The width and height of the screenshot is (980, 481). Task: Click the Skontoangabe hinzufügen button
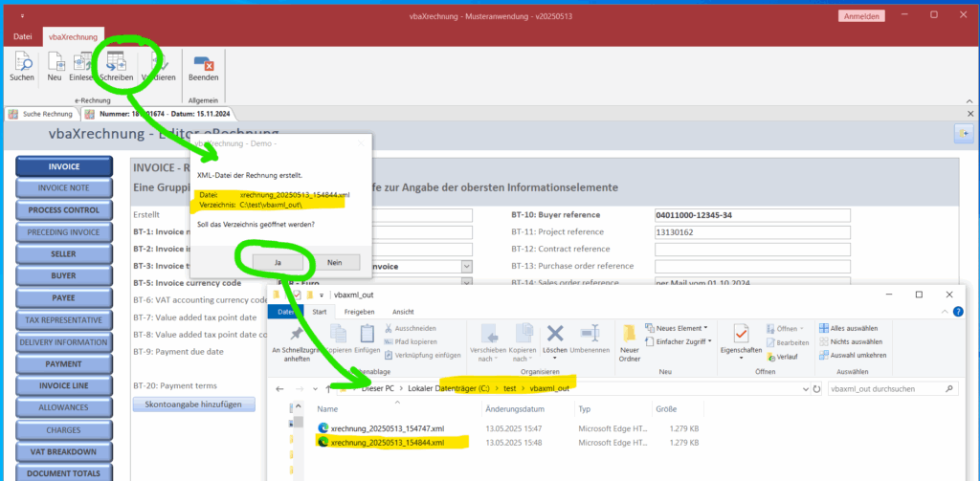point(193,404)
